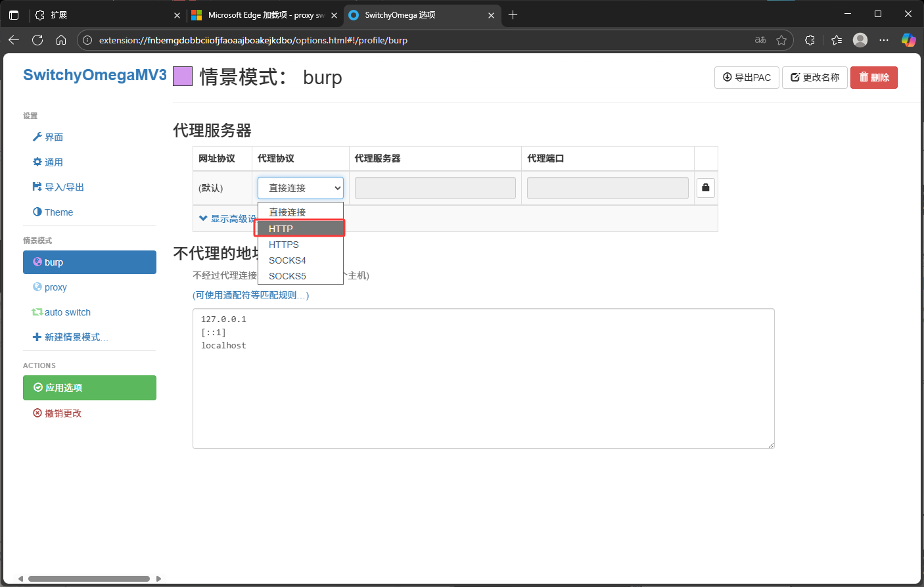
Task: Go to browser home page icon
Action: [x=61, y=40]
